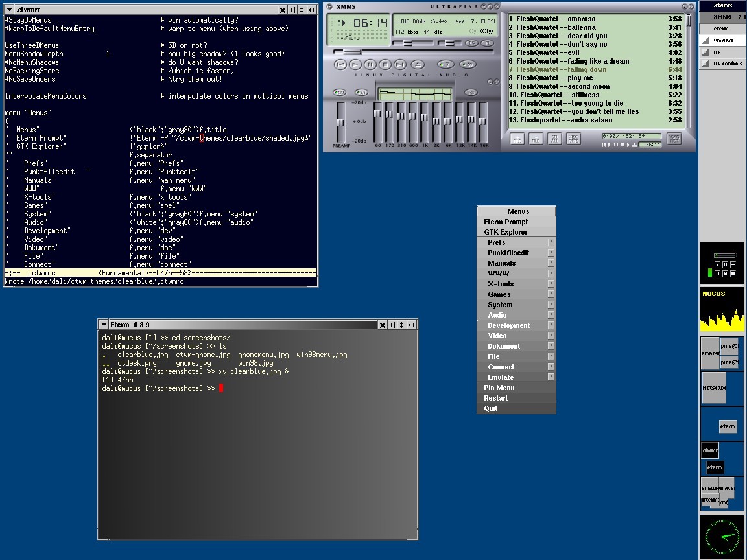Image resolution: width=747 pixels, height=560 pixels.
Task: Toggle the equalizer ON button
Action: (x=340, y=92)
